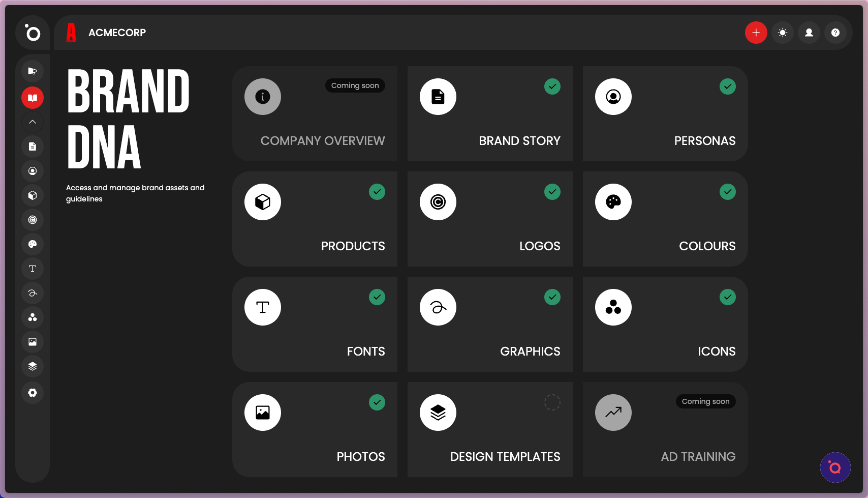Open the Brand Story card
This screenshot has height=498, width=868.
pyautogui.click(x=489, y=113)
